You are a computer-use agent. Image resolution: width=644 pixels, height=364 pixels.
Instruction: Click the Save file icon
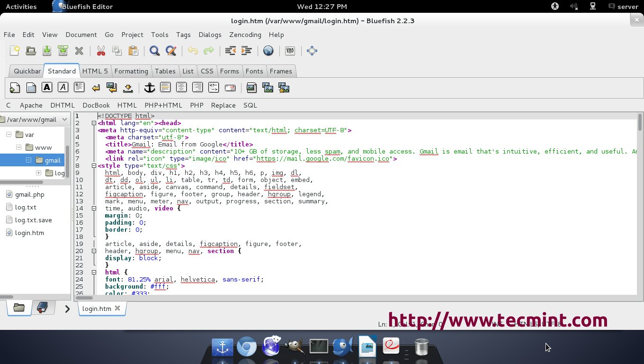coord(47,51)
